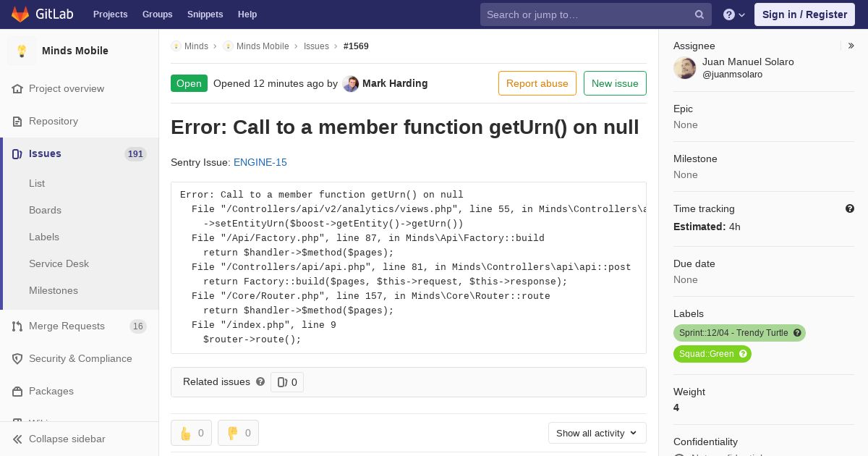The width and height of the screenshot is (868, 456).
Task: Open issue Boards in sidebar
Action: (x=45, y=210)
